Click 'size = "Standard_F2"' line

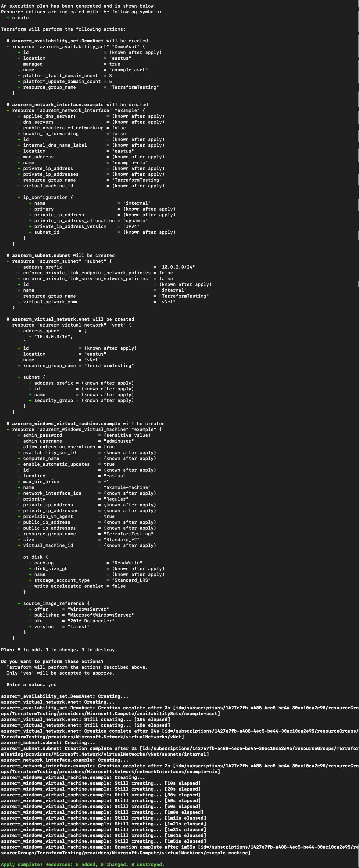[x=78, y=540]
